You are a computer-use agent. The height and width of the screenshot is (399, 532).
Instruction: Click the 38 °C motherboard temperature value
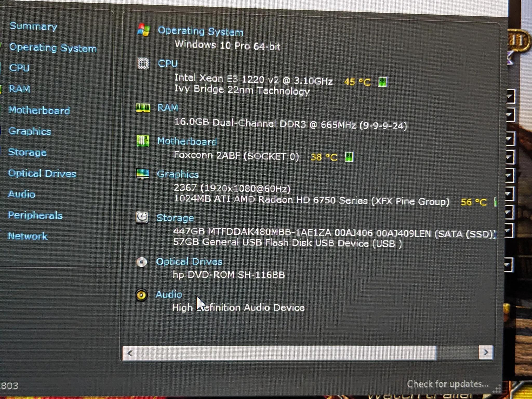click(324, 157)
